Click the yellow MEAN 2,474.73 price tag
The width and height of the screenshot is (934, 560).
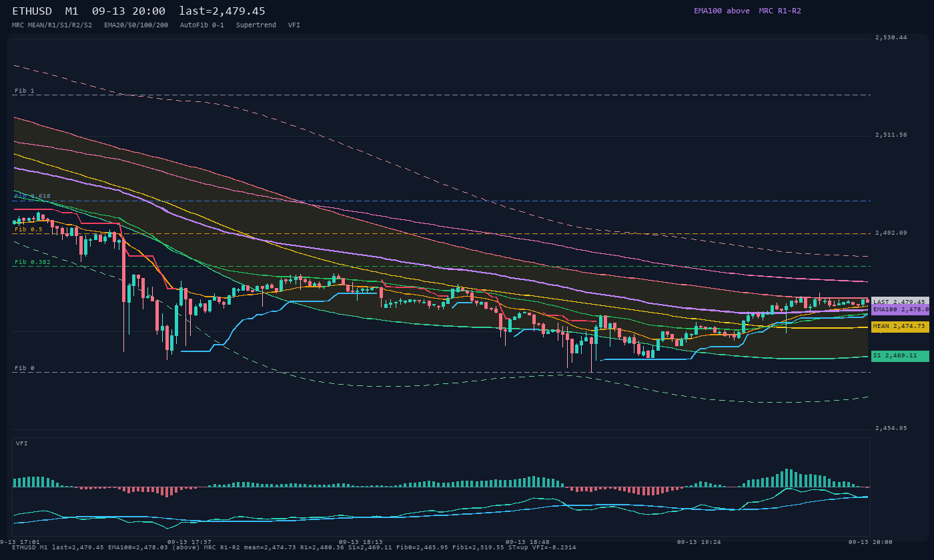tap(900, 327)
